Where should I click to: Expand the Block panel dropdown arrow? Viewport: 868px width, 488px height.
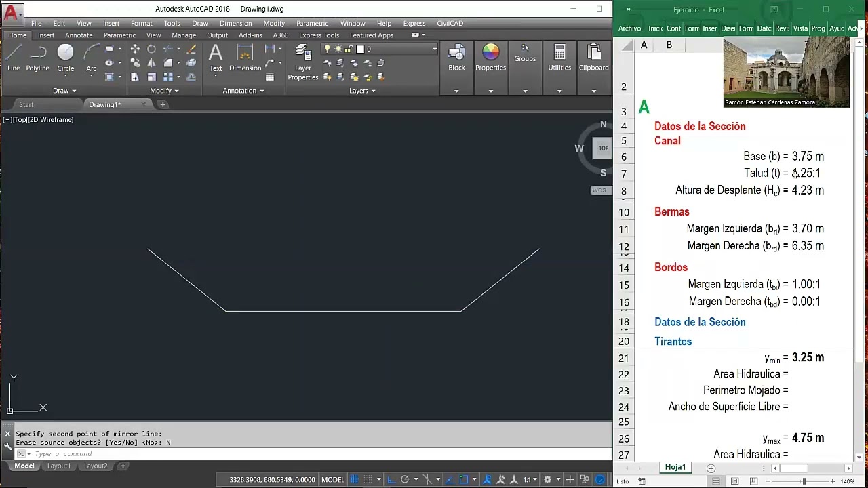click(x=456, y=91)
